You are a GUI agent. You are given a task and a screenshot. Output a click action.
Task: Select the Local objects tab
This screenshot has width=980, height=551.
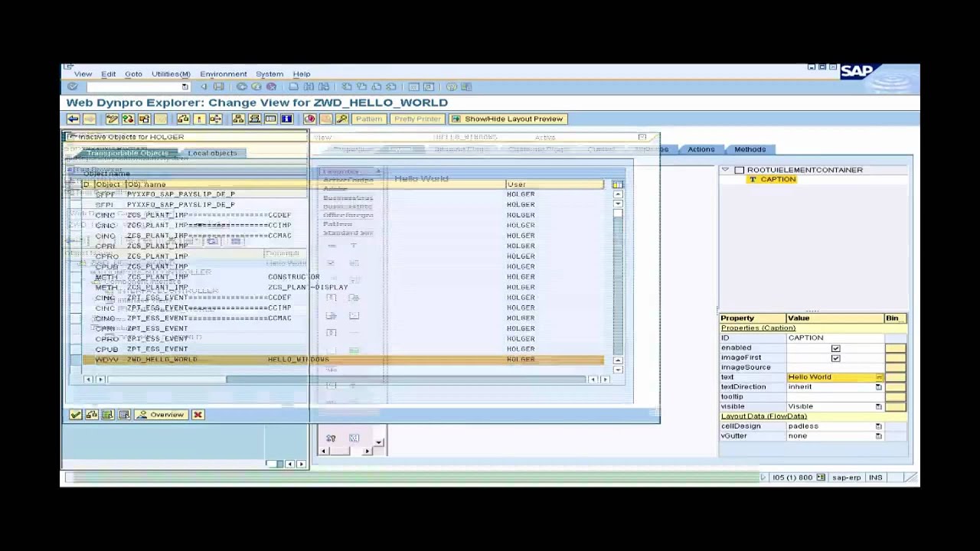[x=212, y=153]
